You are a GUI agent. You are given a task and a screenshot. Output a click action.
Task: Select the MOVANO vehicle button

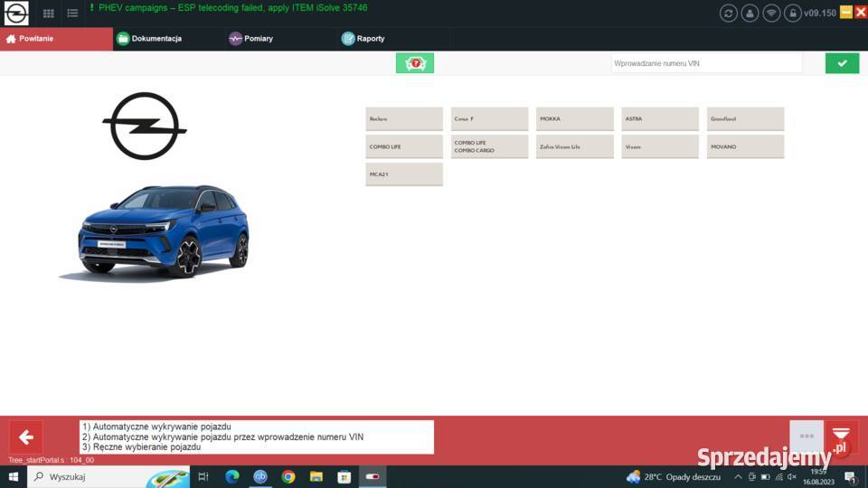pyautogui.click(x=745, y=146)
